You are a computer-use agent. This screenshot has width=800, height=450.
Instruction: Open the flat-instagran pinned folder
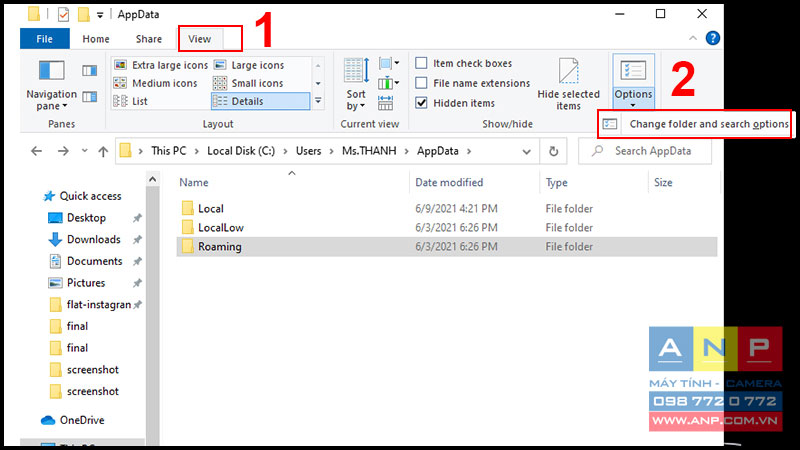tap(98, 305)
